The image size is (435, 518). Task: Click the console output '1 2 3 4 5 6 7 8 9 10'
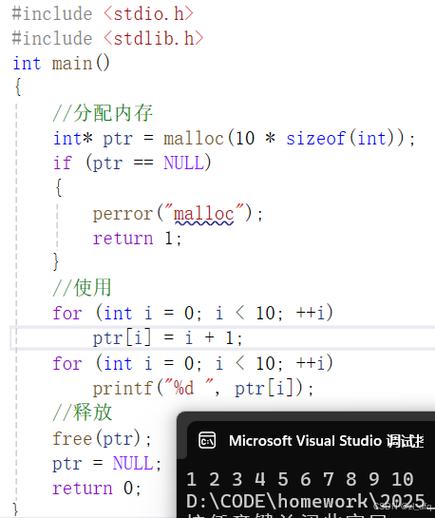[x=300, y=479]
